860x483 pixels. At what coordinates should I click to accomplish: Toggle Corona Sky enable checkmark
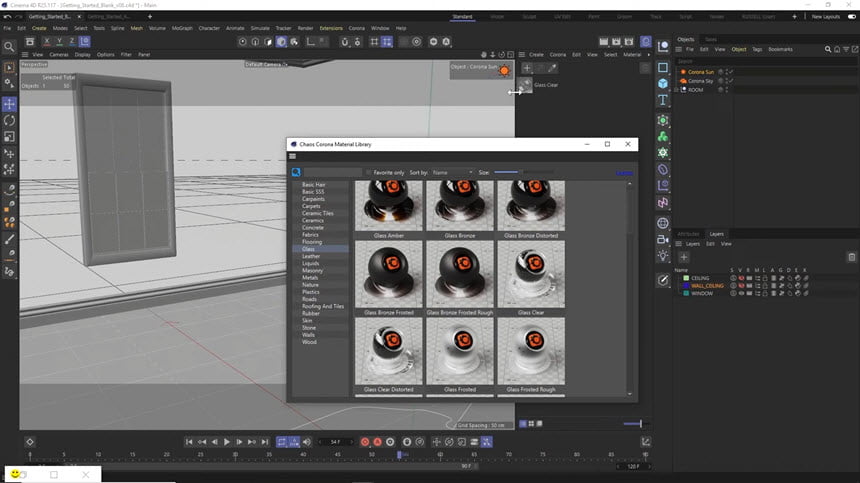coord(731,81)
